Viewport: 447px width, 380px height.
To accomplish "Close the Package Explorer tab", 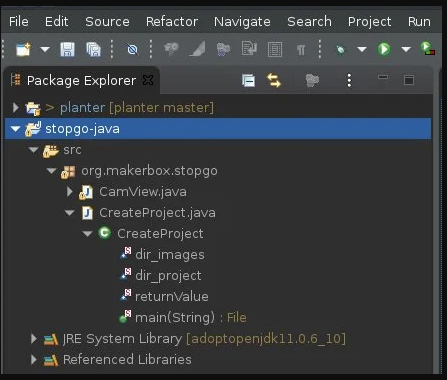I will 148,80.
